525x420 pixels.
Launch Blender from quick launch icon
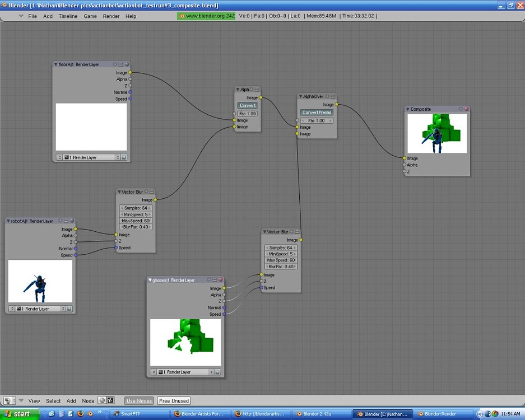click(90, 414)
